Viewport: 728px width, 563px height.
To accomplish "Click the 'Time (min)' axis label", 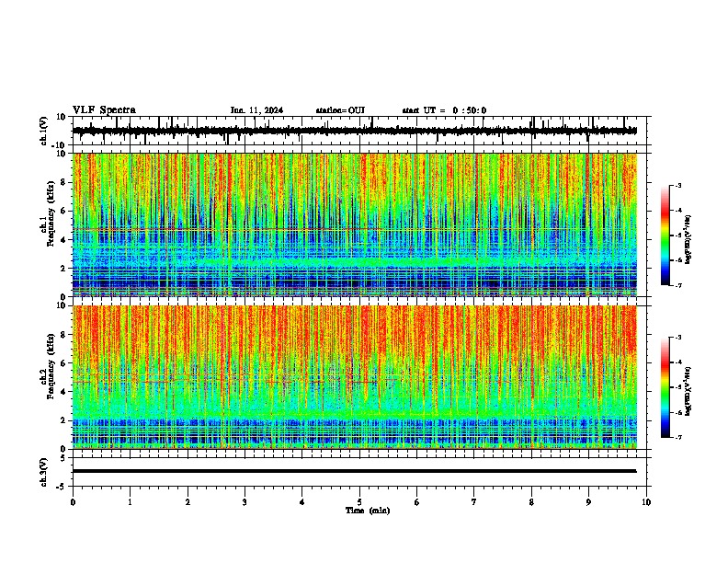I will 368,511.
